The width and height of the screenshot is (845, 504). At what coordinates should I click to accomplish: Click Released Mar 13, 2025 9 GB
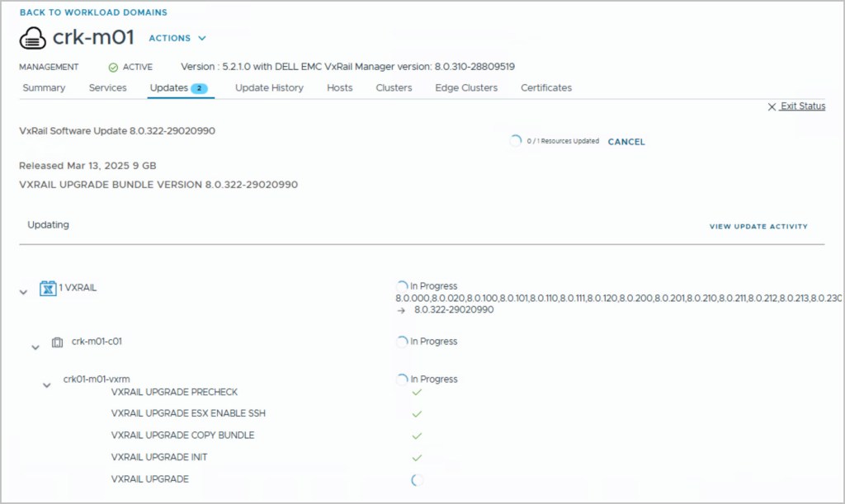click(87, 166)
